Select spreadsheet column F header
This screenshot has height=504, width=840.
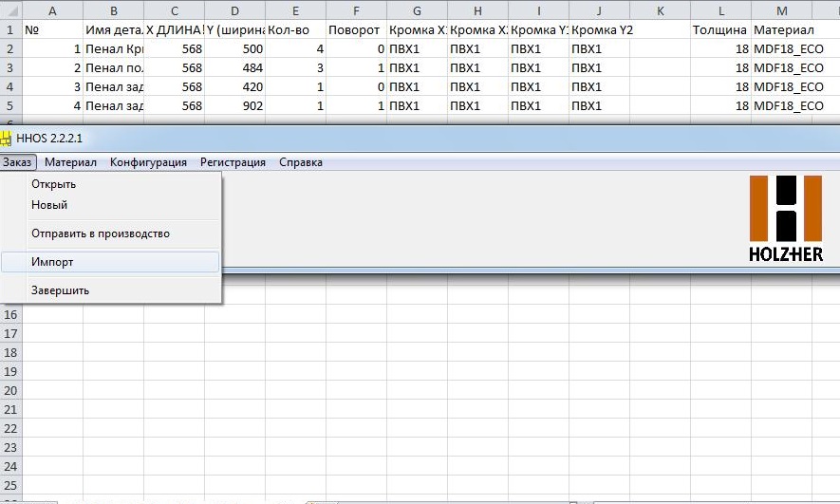pos(356,10)
